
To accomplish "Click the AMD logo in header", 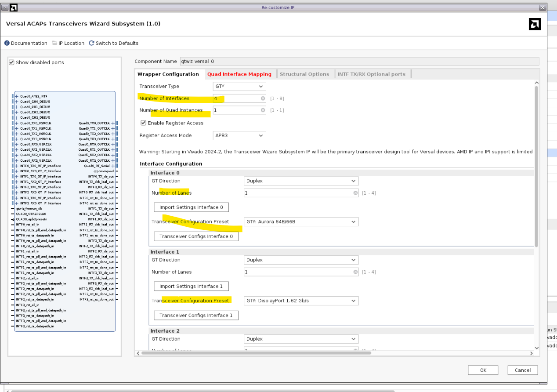I will point(534,25).
